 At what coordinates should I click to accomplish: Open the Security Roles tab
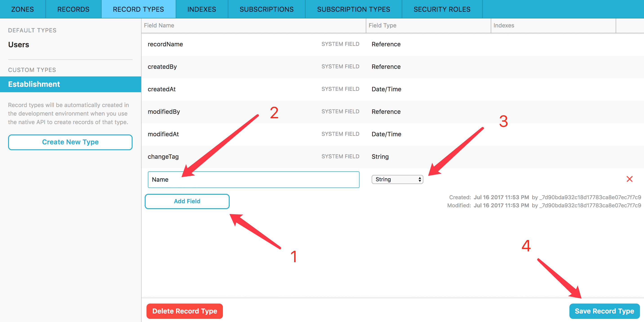pos(442,9)
